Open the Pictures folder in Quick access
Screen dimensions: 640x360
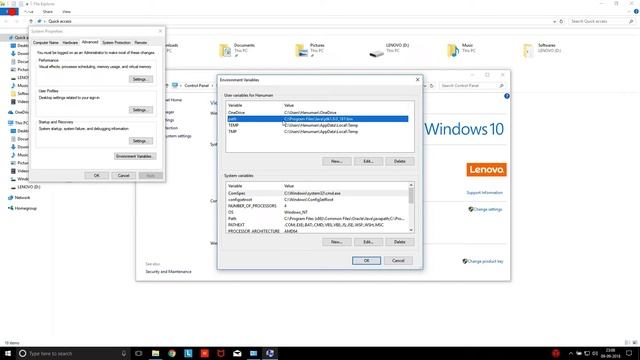tap(310, 50)
